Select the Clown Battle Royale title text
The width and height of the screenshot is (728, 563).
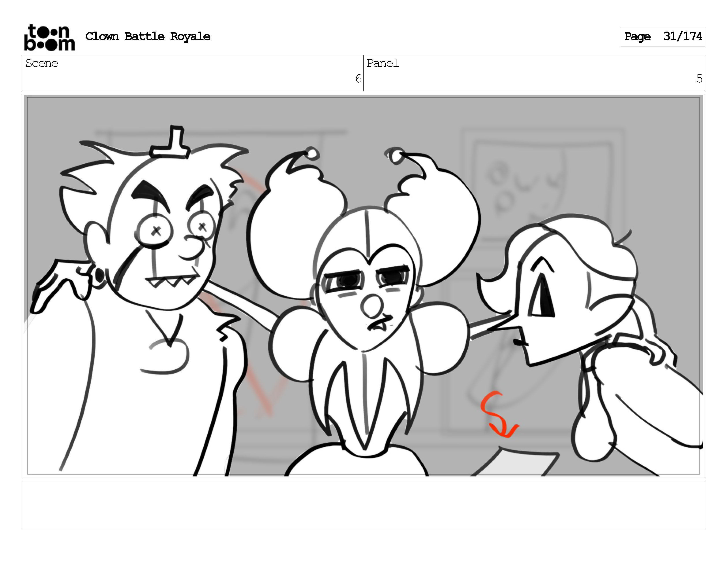coord(148,36)
